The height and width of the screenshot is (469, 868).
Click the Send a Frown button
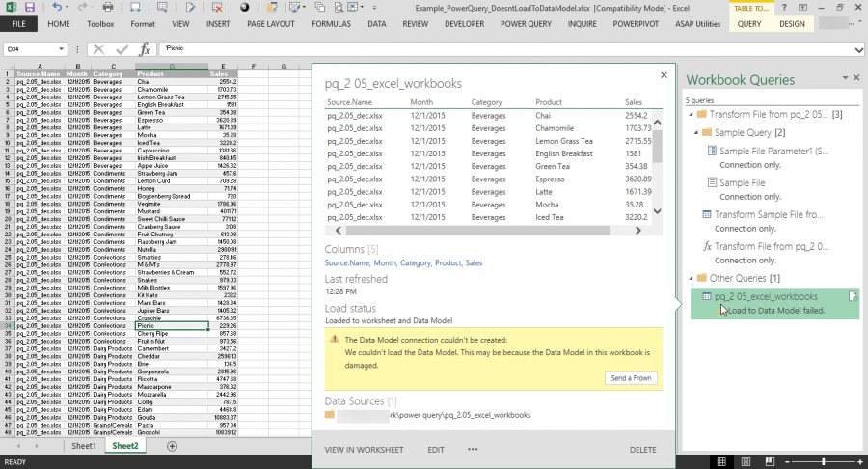click(x=631, y=377)
